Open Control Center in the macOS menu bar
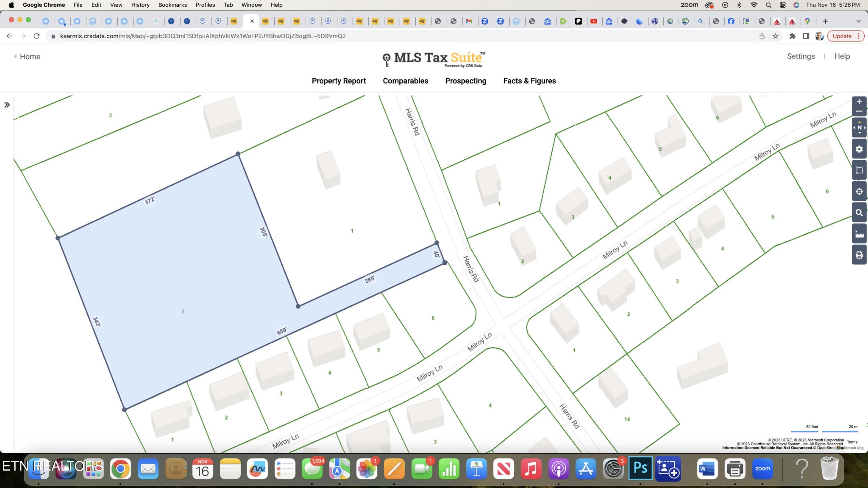The width and height of the screenshot is (868, 488). click(782, 5)
